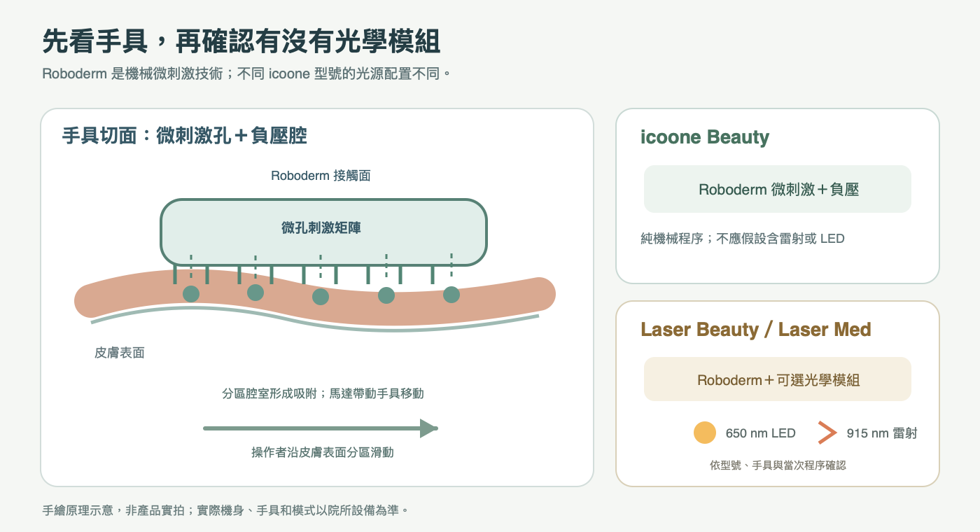The image size is (980, 532).
Task: Click note 純機械程序；不應假設含雷射或 LED
Action: [743, 239]
